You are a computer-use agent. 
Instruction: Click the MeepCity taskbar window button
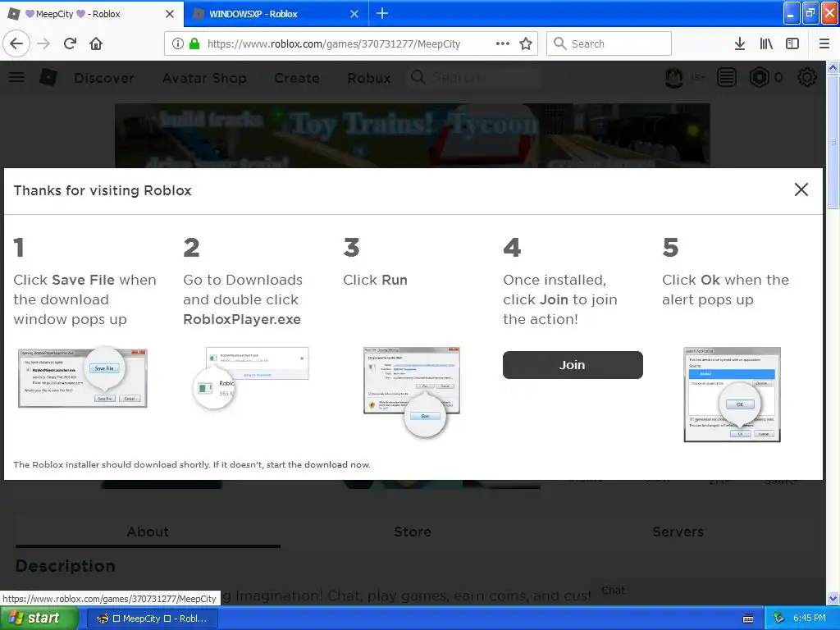(x=152, y=619)
